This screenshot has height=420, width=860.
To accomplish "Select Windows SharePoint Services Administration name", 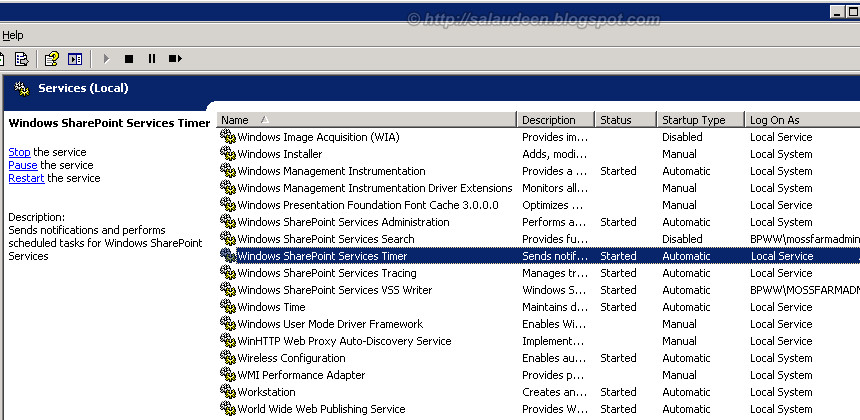I will coord(343,222).
